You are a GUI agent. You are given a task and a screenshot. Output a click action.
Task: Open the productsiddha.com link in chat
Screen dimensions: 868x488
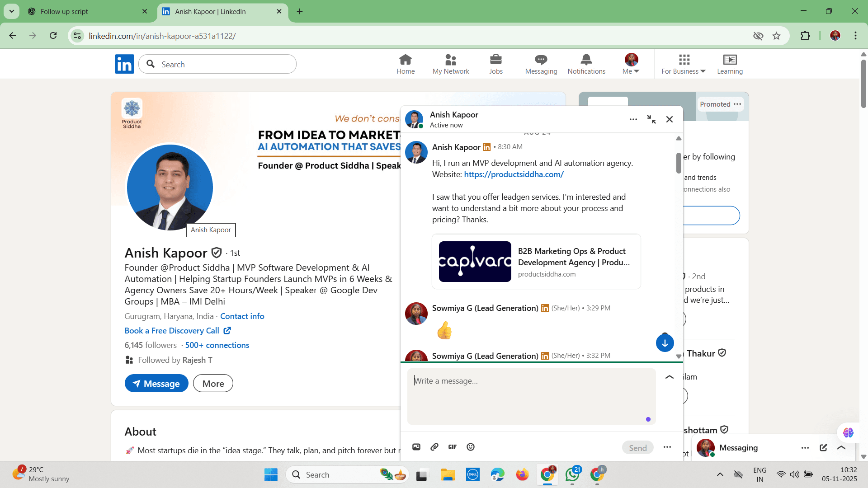point(514,174)
